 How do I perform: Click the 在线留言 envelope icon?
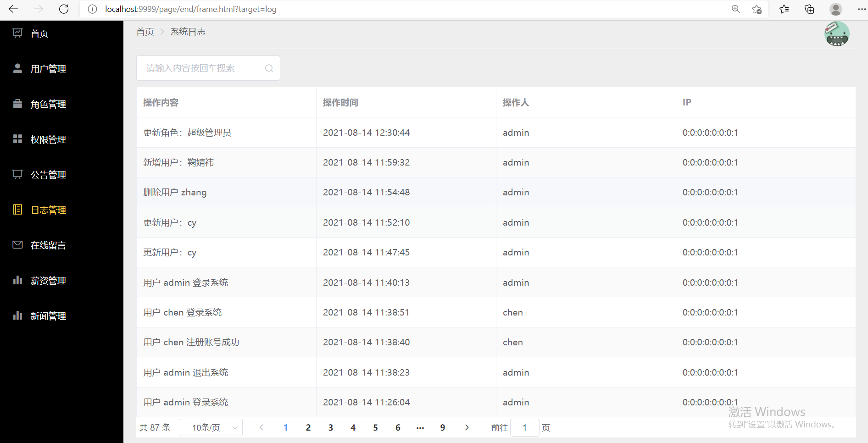(x=17, y=245)
